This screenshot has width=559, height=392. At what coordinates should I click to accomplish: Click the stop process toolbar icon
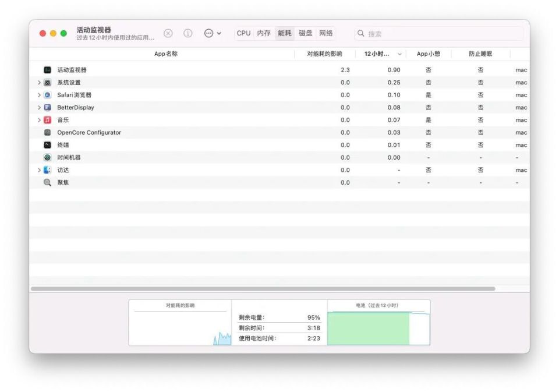(x=168, y=33)
